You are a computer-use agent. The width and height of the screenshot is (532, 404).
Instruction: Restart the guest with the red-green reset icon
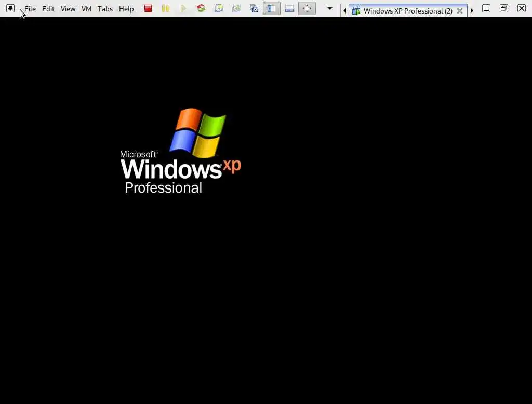pyautogui.click(x=201, y=8)
